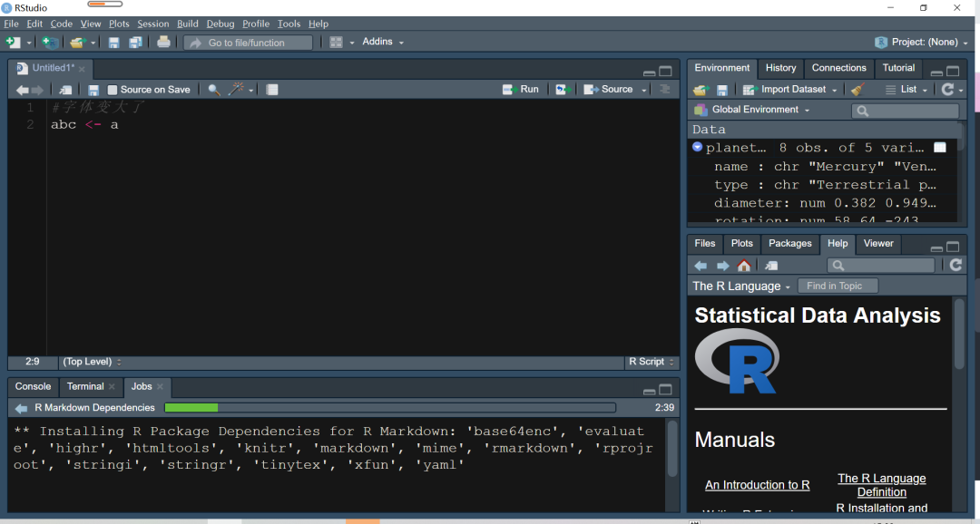This screenshot has height=524, width=980.
Task: Show Help in new window
Action: (x=771, y=266)
